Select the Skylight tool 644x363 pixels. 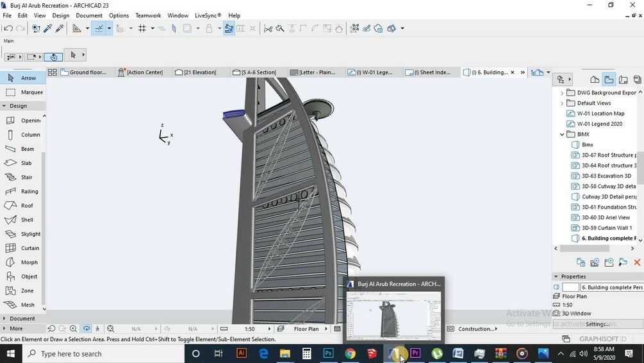(22, 234)
